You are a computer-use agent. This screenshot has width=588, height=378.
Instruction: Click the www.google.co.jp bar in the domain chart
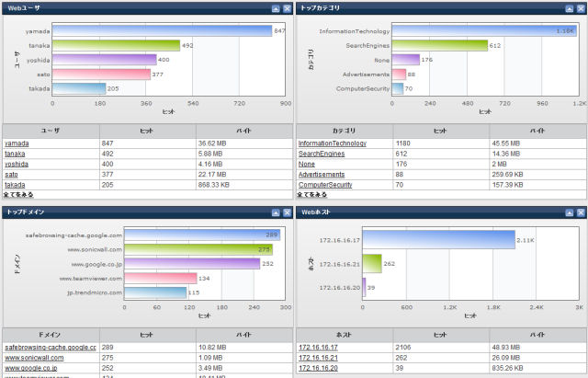pyautogui.click(x=192, y=264)
